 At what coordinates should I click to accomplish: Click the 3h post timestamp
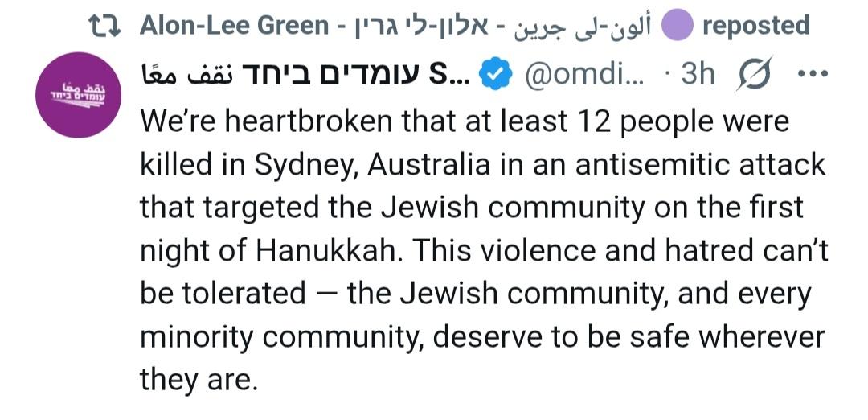(696, 75)
